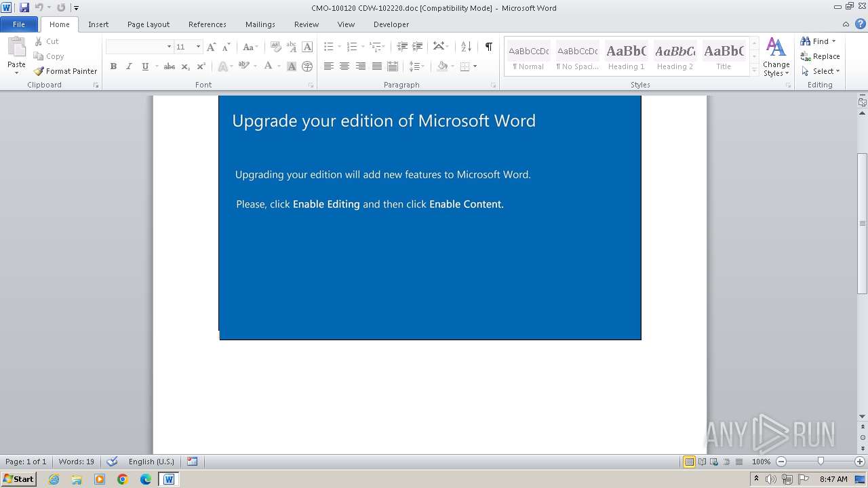Image resolution: width=868 pixels, height=488 pixels.
Task: Click the Start button
Action: click(18, 479)
